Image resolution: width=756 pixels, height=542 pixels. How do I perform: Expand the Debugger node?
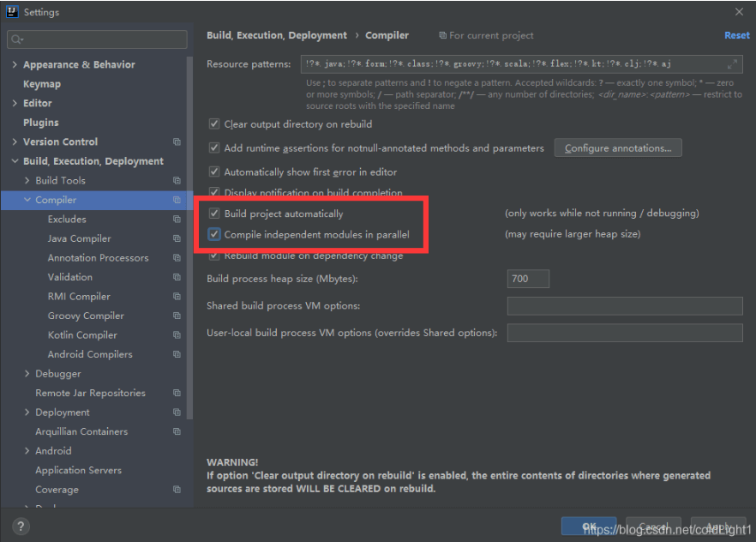point(27,374)
